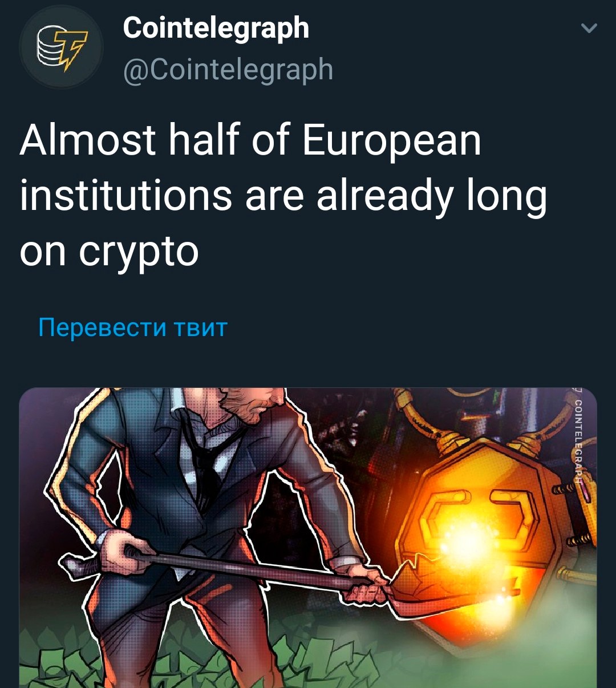The width and height of the screenshot is (616, 688).
Task: Tap the word "European" in the tweet
Action: coord(392,141)
